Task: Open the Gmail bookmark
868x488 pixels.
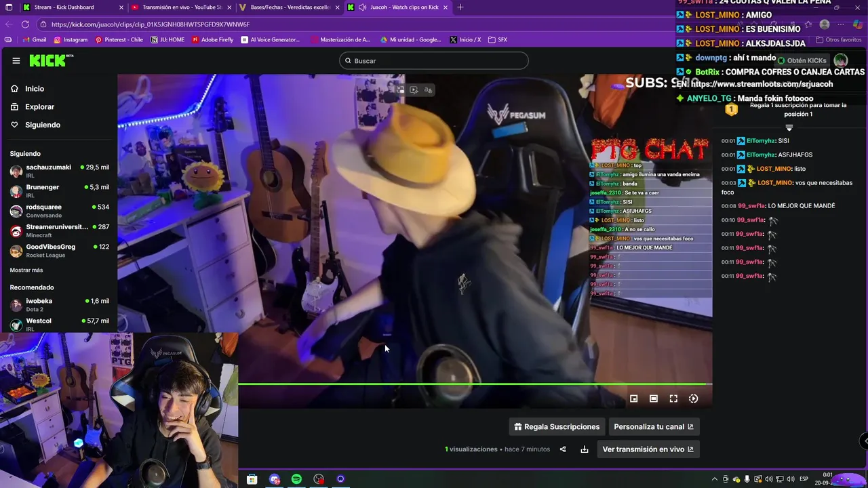Action: point(34,40)
